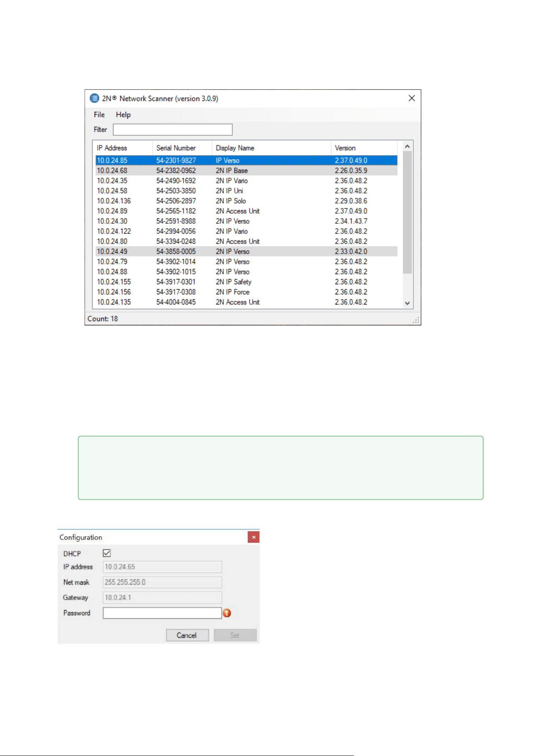Click the device list scrollbar thumb
The height and width of the screenshot is (756, 535).
(x=407, y=212)
